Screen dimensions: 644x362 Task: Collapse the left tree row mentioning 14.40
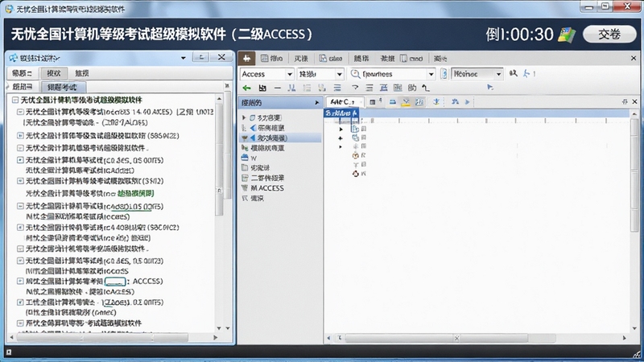pyautogui.click(x=20, y=112)
